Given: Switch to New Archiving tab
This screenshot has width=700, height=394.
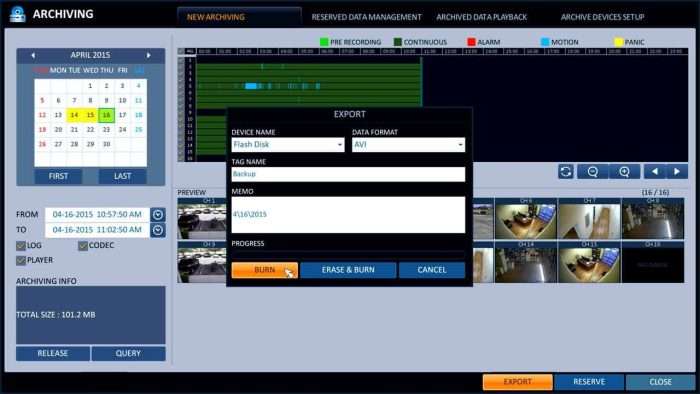Looking at the screenshot, I should tap(216, 17).
